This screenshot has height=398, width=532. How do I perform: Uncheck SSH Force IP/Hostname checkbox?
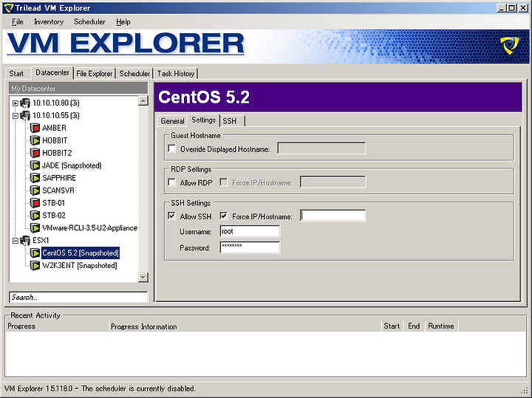[x=224, y=216]
